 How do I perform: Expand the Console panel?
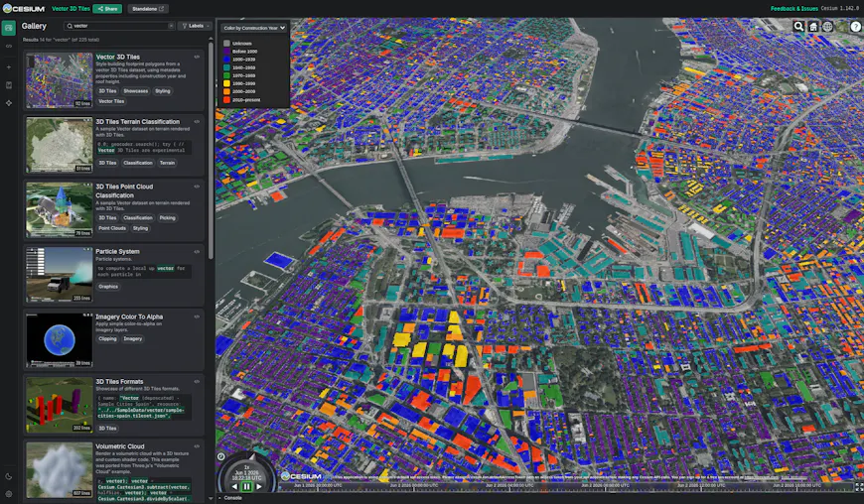(229, 498)
